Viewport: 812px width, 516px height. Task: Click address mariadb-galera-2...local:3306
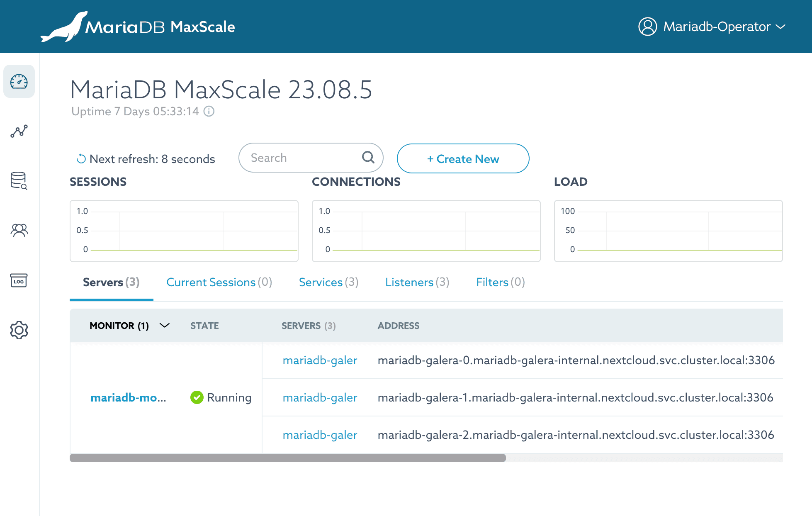[x=576, y=435]
